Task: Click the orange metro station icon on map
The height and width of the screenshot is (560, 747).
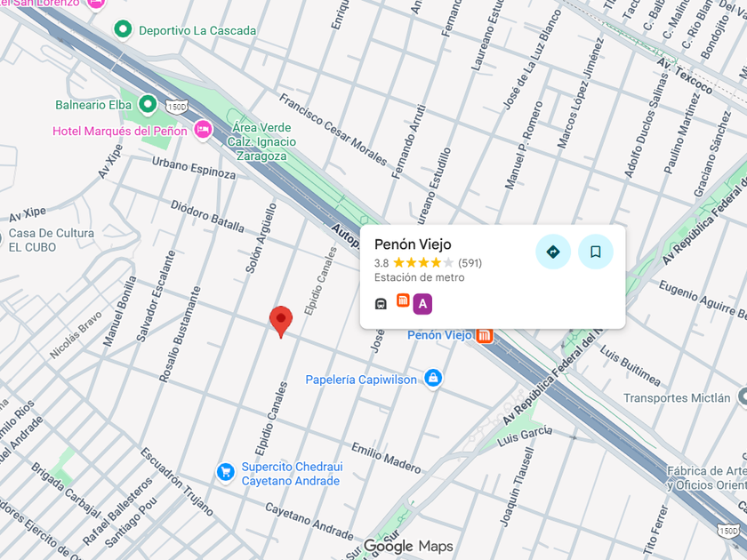Action: coord(485,335)
